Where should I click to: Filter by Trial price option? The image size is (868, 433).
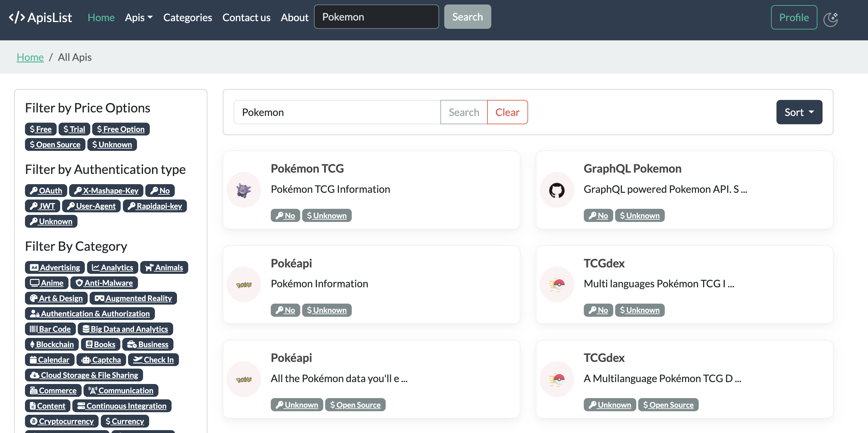pos(75,129)
